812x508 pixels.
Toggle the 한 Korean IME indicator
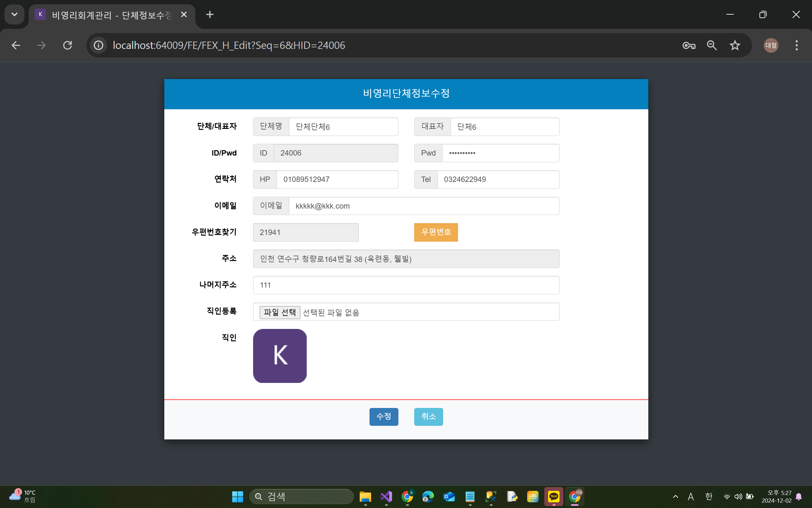point(709,497)
